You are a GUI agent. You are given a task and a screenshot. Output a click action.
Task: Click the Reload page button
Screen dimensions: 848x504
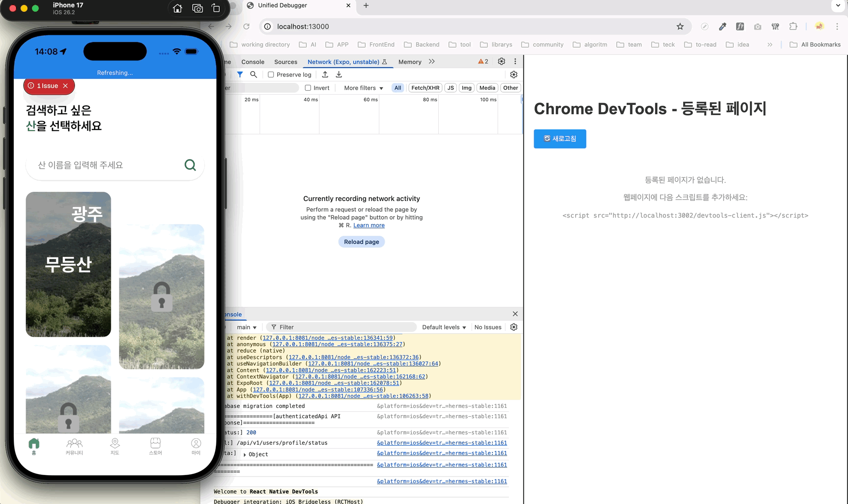pyautogui.click(x=361, y=242)
